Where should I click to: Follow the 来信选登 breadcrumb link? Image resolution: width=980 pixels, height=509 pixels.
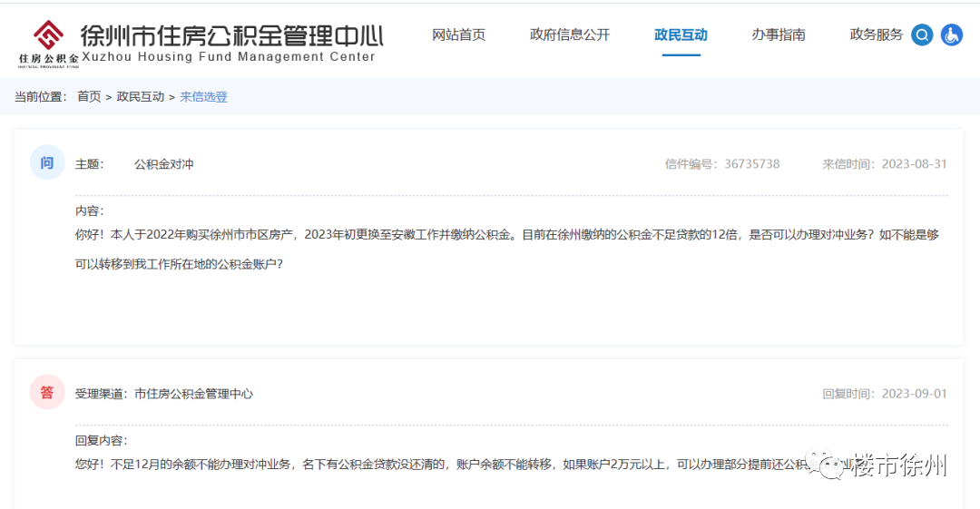point(204,97)
